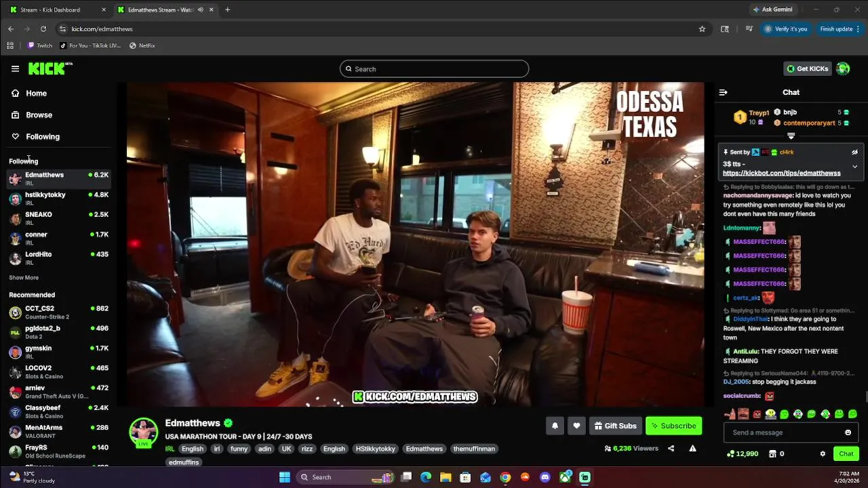Click Verify it's you button

[785, 29]
